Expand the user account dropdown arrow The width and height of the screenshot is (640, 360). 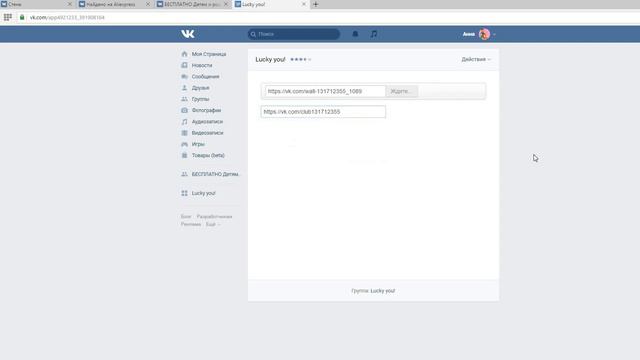click(x=494, y=35)
